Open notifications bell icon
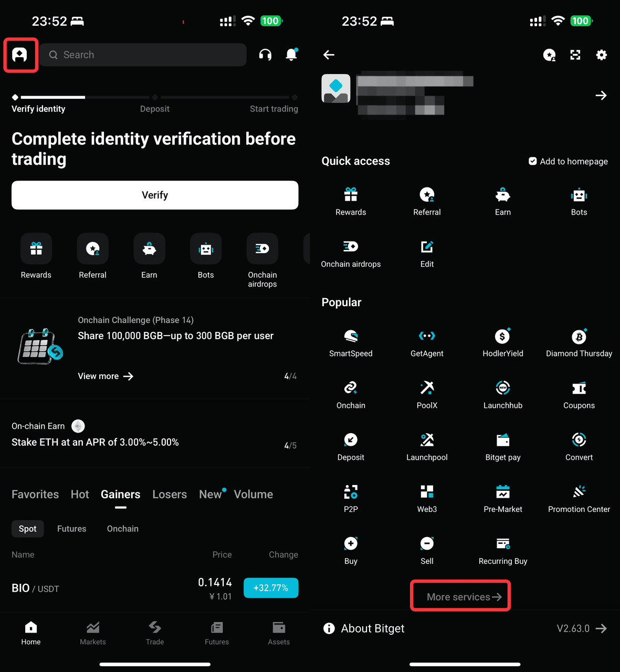 click(x=291, y=54)
